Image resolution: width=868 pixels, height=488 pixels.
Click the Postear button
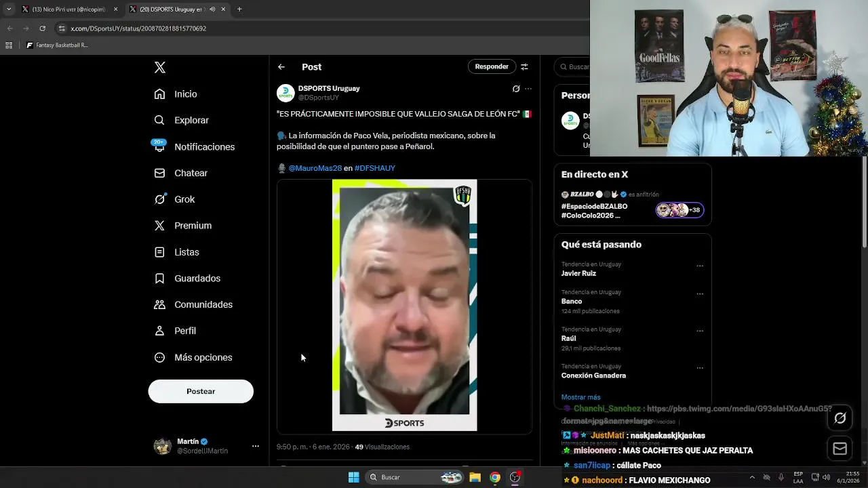click(201, 391)
